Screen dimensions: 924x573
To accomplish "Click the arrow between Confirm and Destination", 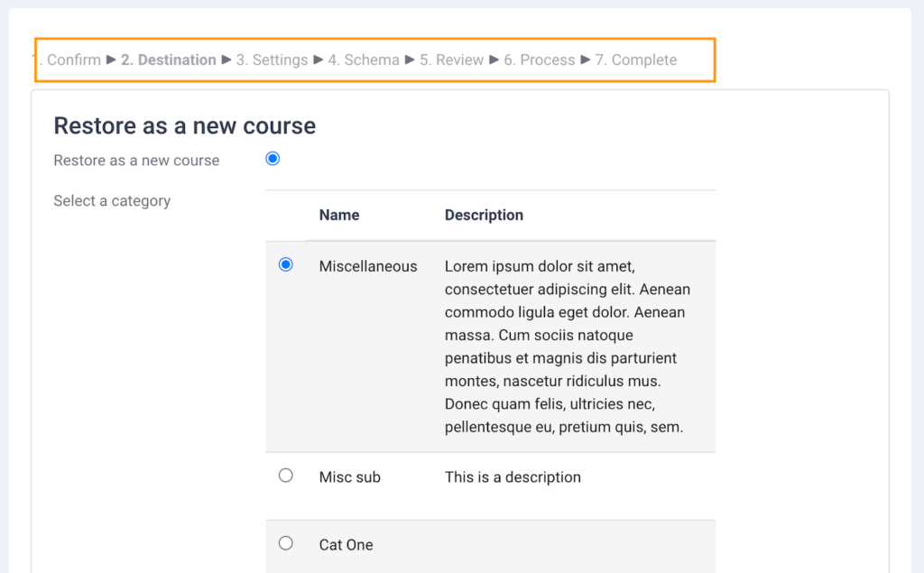I will point(111,60).
